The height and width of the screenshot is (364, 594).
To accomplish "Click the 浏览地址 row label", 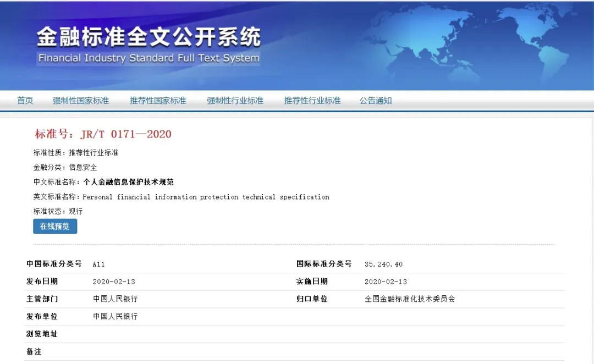I will (x=42, y=334).
